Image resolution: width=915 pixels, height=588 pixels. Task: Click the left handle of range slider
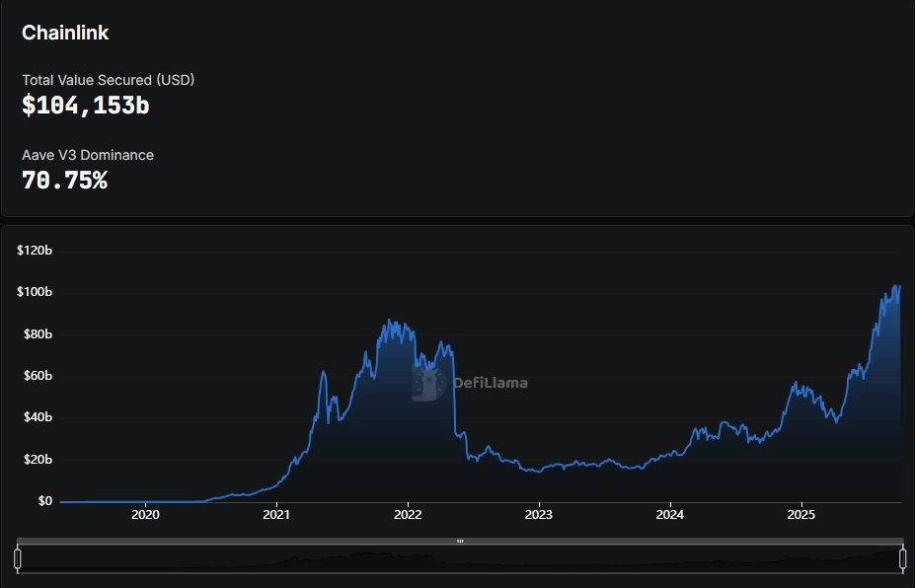(x=17, y=558)
